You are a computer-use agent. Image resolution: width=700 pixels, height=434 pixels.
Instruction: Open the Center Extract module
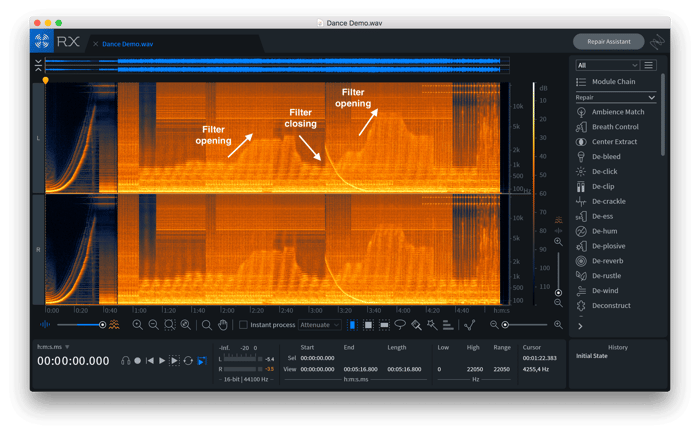tap(607, 142)
